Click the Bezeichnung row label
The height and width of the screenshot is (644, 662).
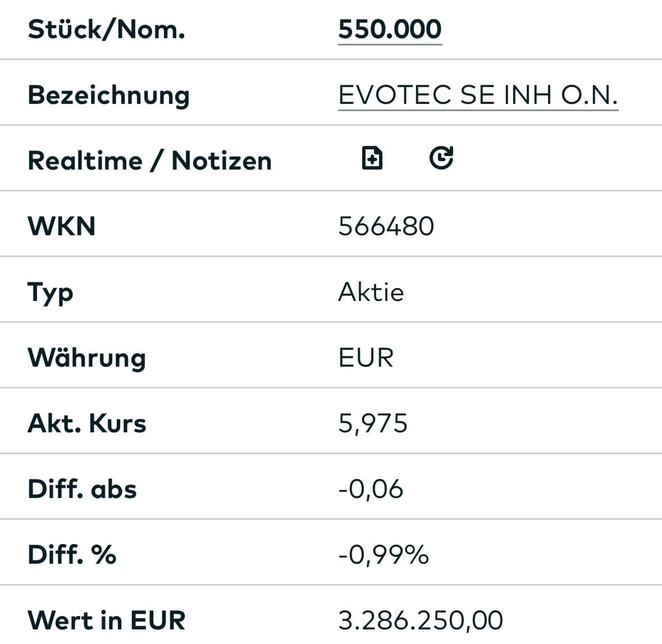pyautogui.click(x=108, y=95)
